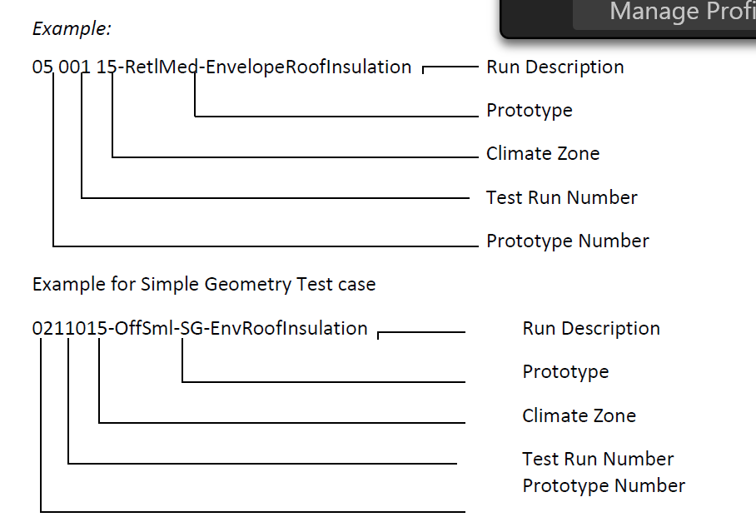Select the Test Run Number label in the OffSml diagram
Screen dimensions: 756x532
598,459
